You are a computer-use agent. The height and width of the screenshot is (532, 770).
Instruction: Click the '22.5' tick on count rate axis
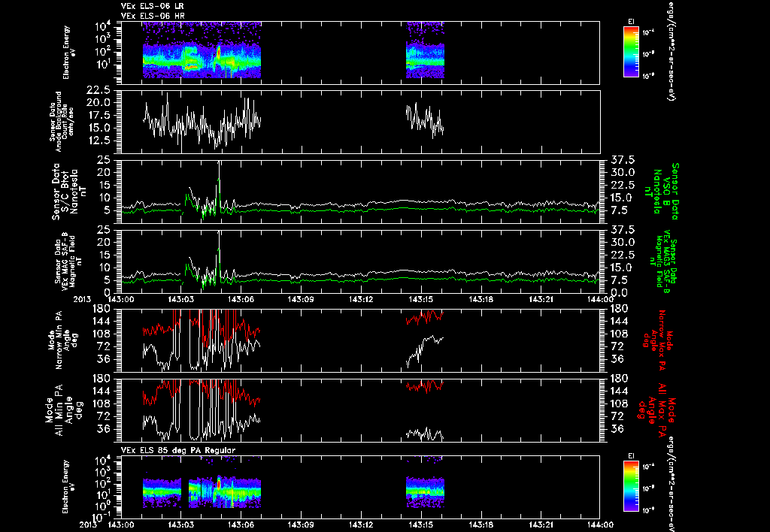[98, 90]
